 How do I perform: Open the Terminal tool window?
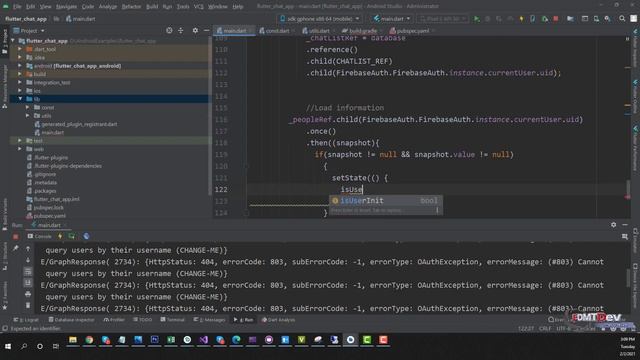coord(173,320)
